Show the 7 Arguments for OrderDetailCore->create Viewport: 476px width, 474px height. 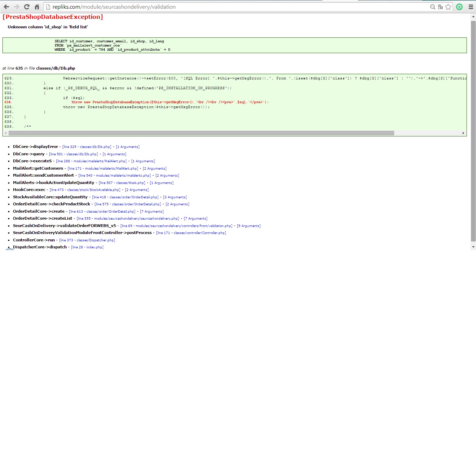click(x=152, y=212)
